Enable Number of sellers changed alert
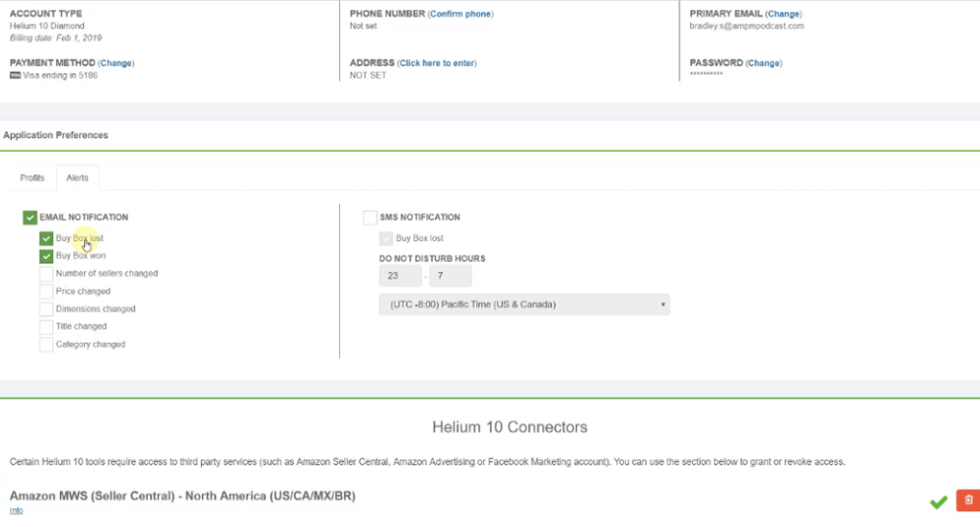This screenshot has width=980, height=527. 46,273
